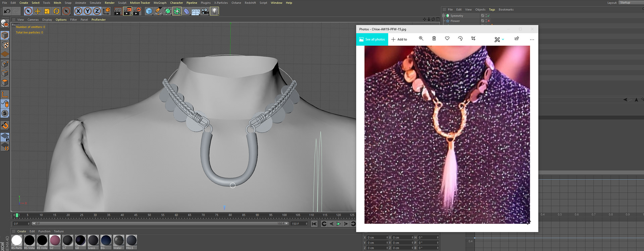
Task: Select the Move tool in toolbar
Action: [x=38, y=11]
